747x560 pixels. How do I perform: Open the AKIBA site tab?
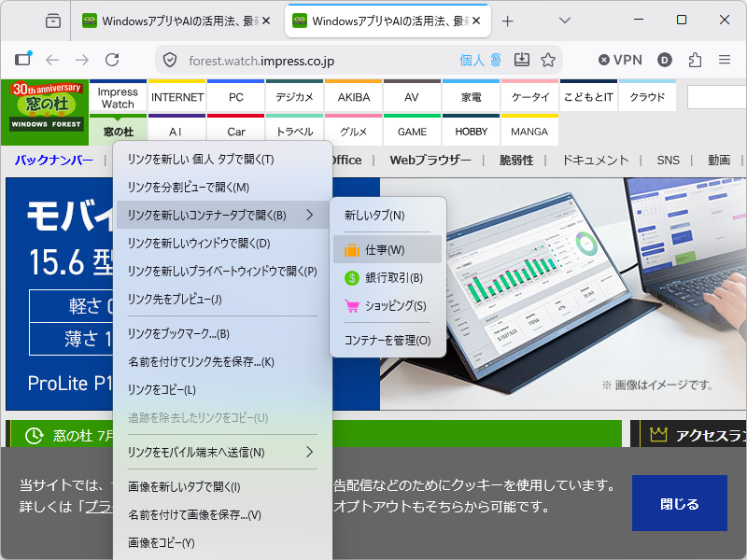click(354, 97)
